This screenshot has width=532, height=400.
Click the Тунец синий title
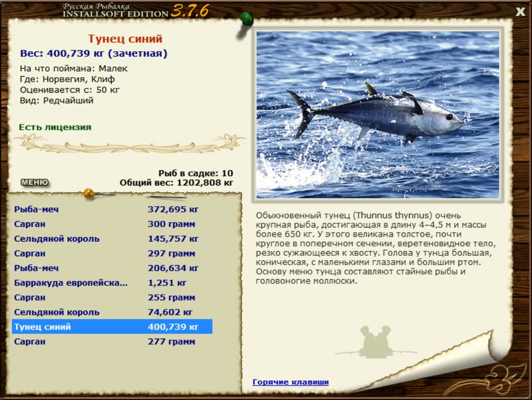pos(125,39)
